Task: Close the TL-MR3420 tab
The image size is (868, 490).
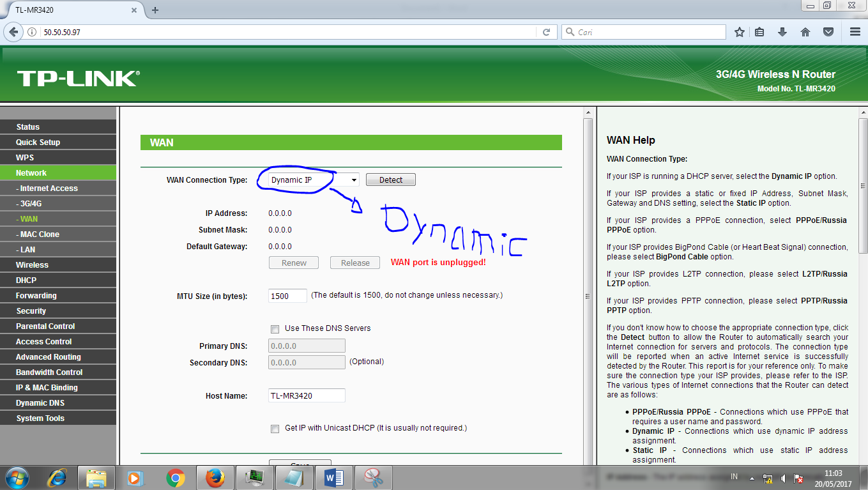Action: tap(134, 10)
